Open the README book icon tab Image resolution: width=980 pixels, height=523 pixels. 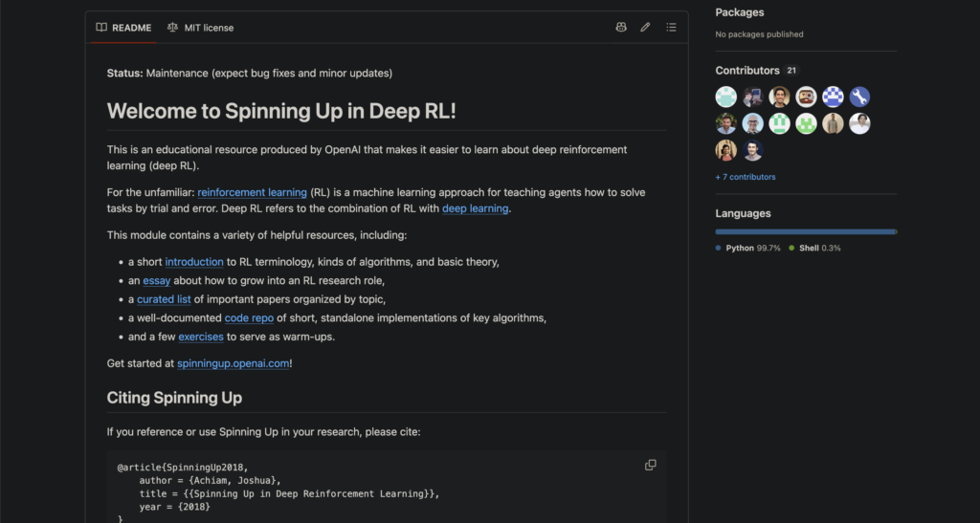(101, 28)
